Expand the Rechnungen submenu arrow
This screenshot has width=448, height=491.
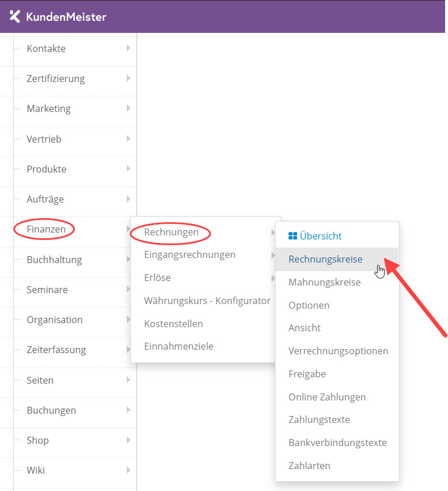coord(273,233)
